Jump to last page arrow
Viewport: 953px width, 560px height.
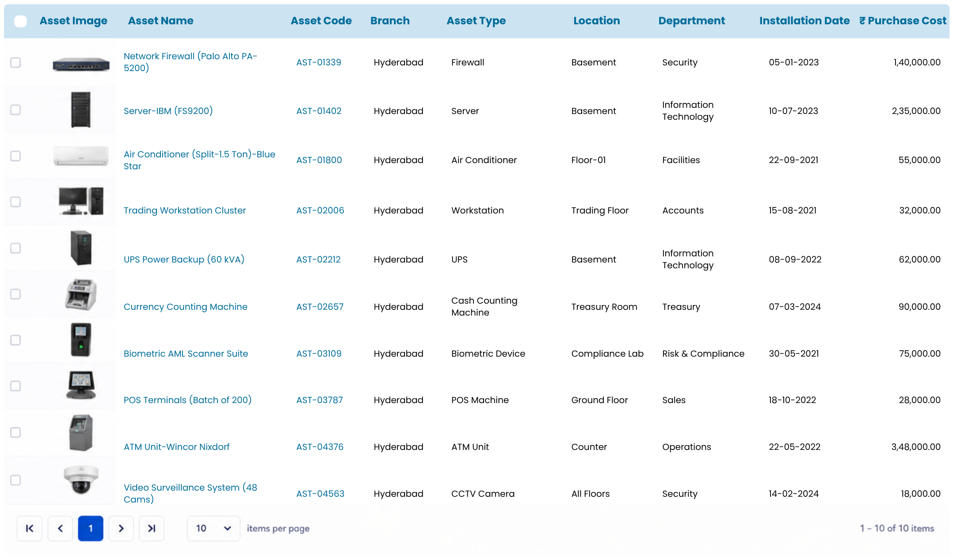pos(152,528)
